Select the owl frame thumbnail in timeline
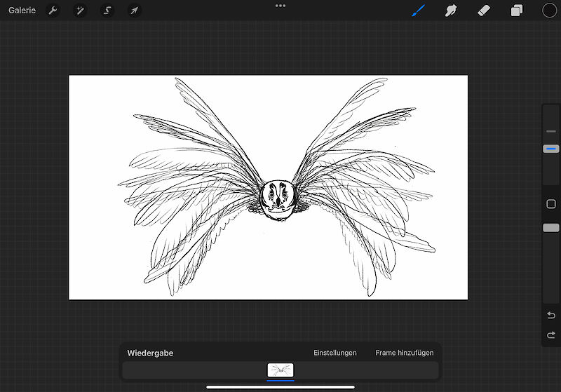561x392 pixels. click(280, 370)
